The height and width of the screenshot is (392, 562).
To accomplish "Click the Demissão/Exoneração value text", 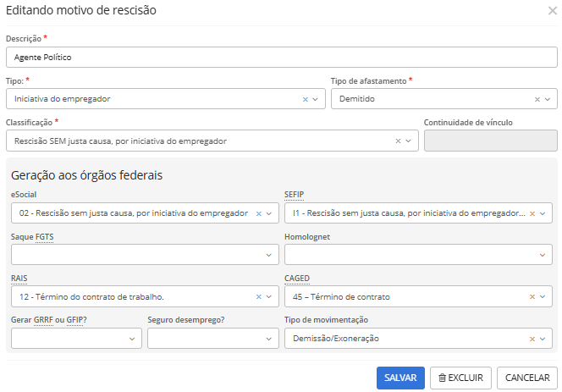I will pyautogui.click(x=336, y=338).
